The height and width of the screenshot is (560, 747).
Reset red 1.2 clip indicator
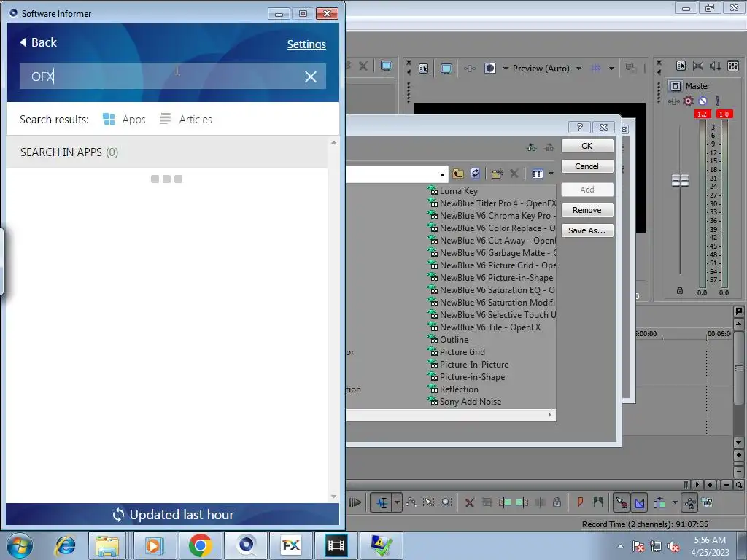pos(702,114)
